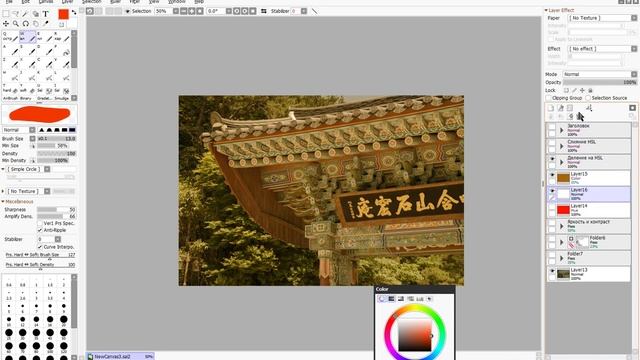The image size is (640, 360).
Task: Expand the Заголовок layer folder
Action: (561, 130)
